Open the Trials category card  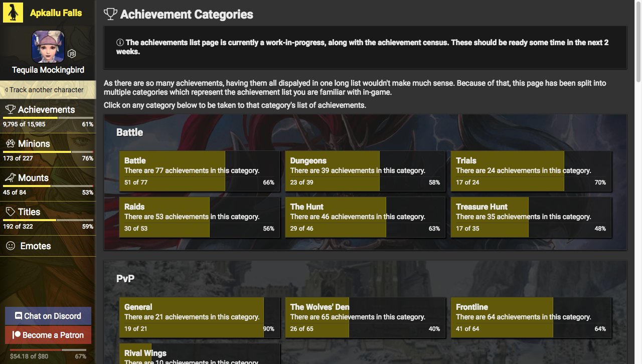tap(531, 171)
